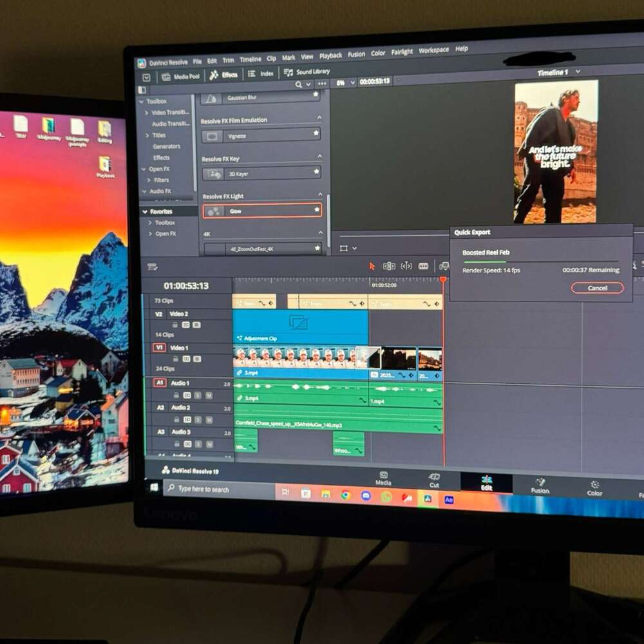
Task: Expand Video Transitions in Toolbox
Action: pyautogui.click(x=147, y=113)
